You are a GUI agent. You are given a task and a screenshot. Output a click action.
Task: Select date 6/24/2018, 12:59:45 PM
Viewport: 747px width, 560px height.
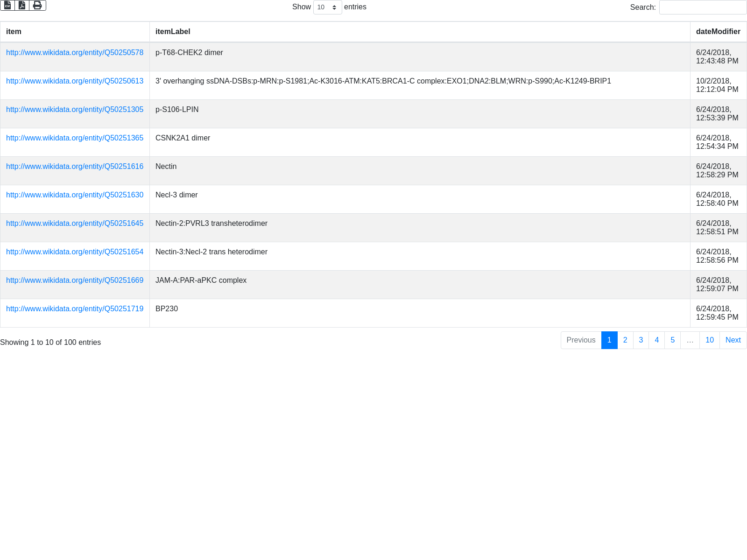[718, 313]
